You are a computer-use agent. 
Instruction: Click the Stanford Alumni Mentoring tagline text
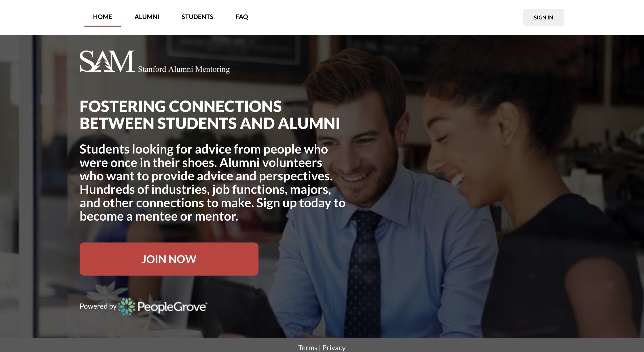pos(184,69)
